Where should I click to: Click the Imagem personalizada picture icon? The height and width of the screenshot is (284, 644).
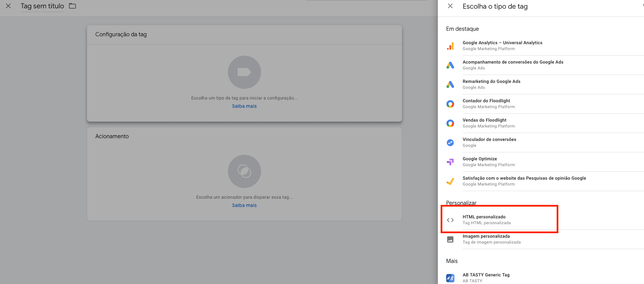point(450,239)
